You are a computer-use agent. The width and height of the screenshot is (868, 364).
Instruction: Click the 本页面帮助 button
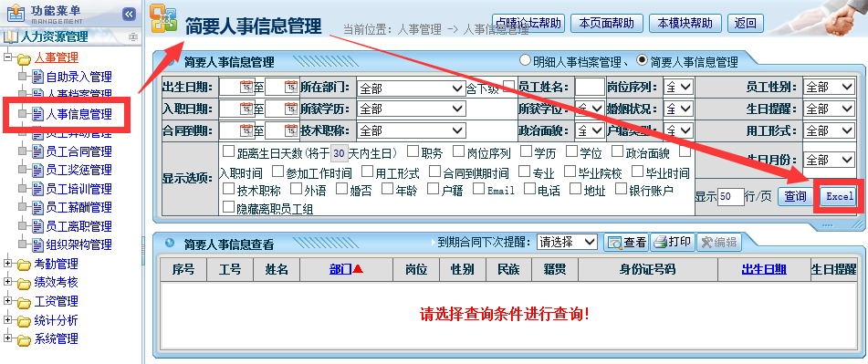pyautogui.click(x=606, y=23)
